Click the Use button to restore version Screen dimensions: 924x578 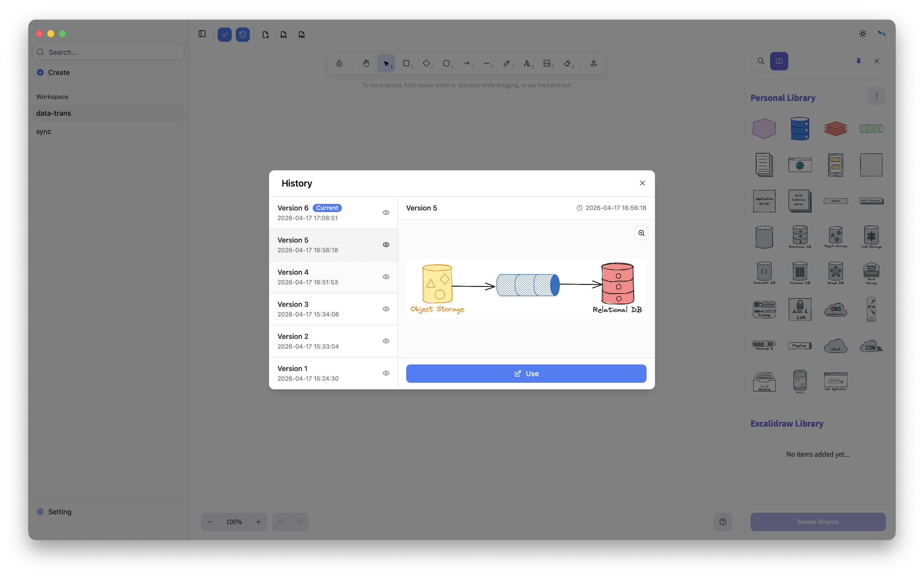(x=526, y=373)
